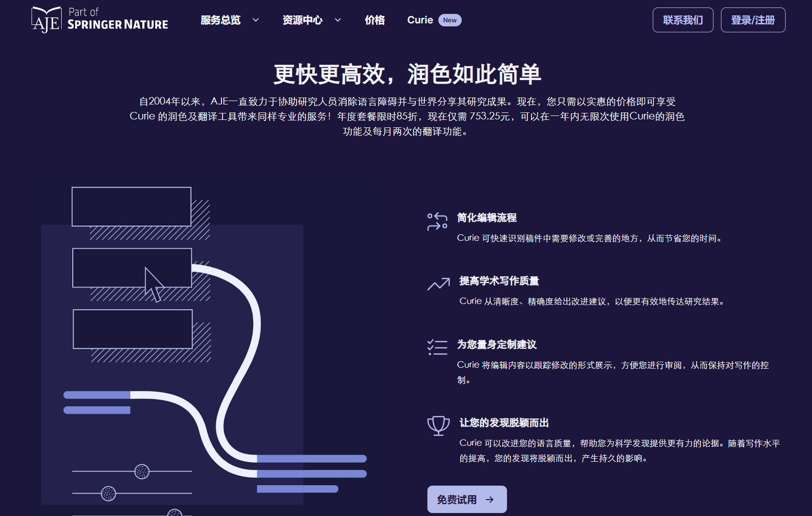812x516 pixels.
Task: Click the trophy icon beside 让您的发现脱颖而出
Action: click(x=438, y=425)
